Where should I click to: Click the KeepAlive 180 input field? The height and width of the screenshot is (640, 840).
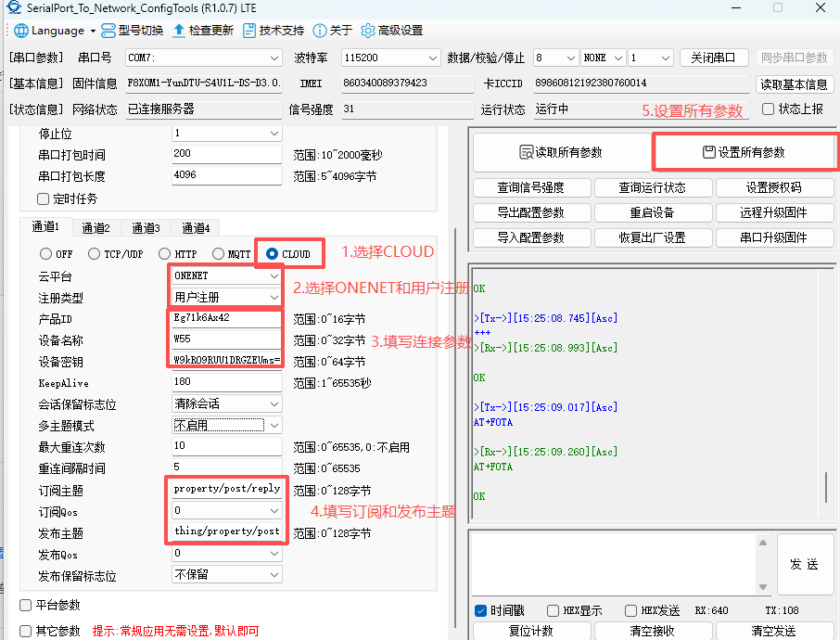coord(226,382)
